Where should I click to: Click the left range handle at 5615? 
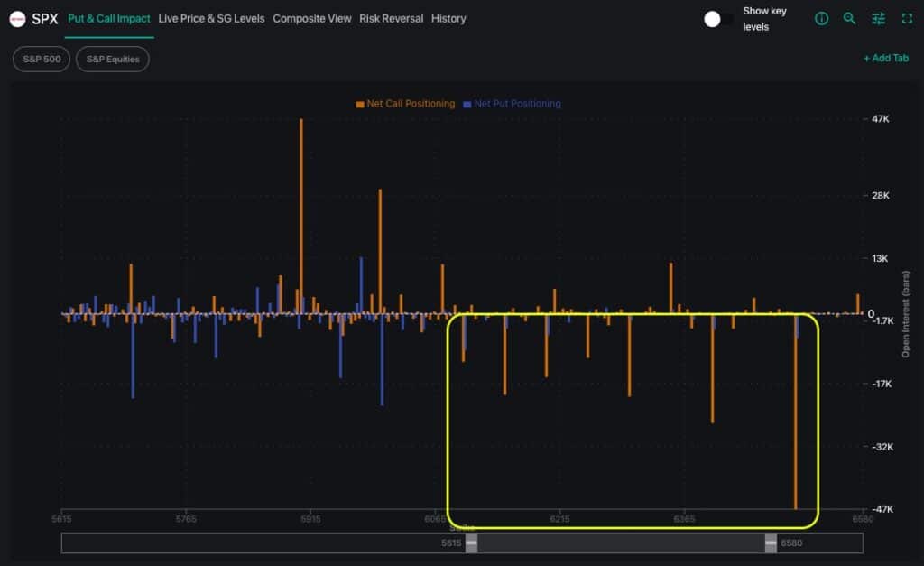point(471,543)
